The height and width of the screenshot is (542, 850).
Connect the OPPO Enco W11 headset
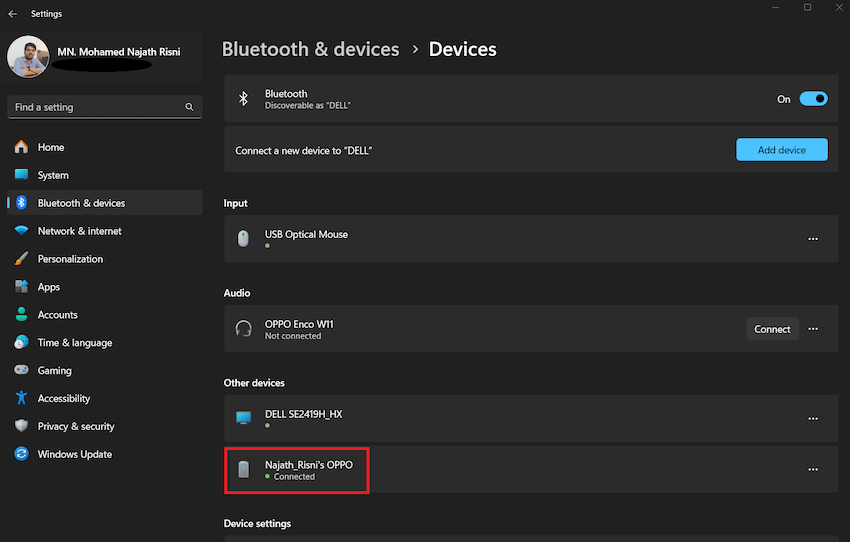[772, 329]
